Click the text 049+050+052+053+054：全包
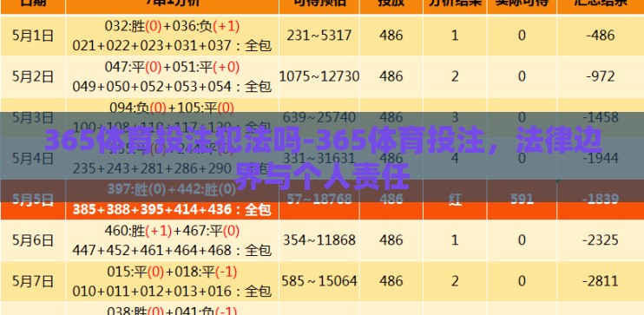 point(172,86)
